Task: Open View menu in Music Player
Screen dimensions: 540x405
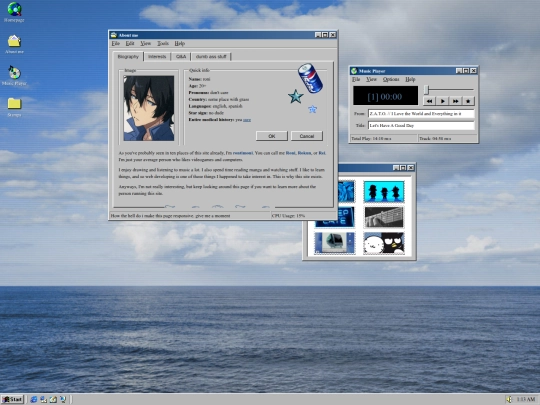Action: [371, 79]
